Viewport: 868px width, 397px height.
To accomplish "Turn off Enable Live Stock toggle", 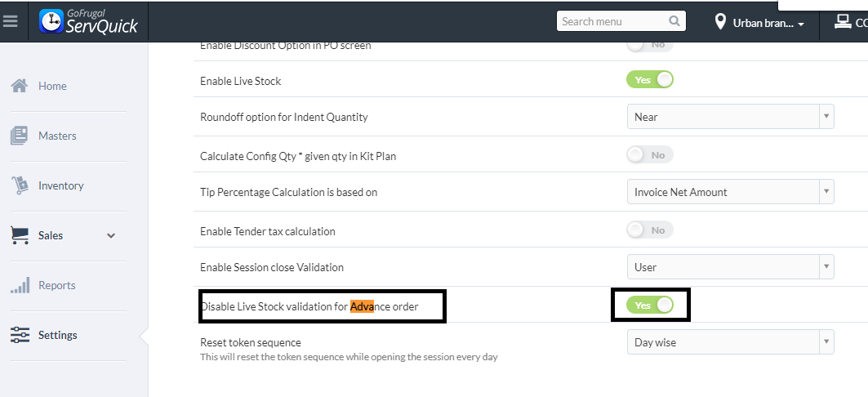I will click(x=650, y=80).
